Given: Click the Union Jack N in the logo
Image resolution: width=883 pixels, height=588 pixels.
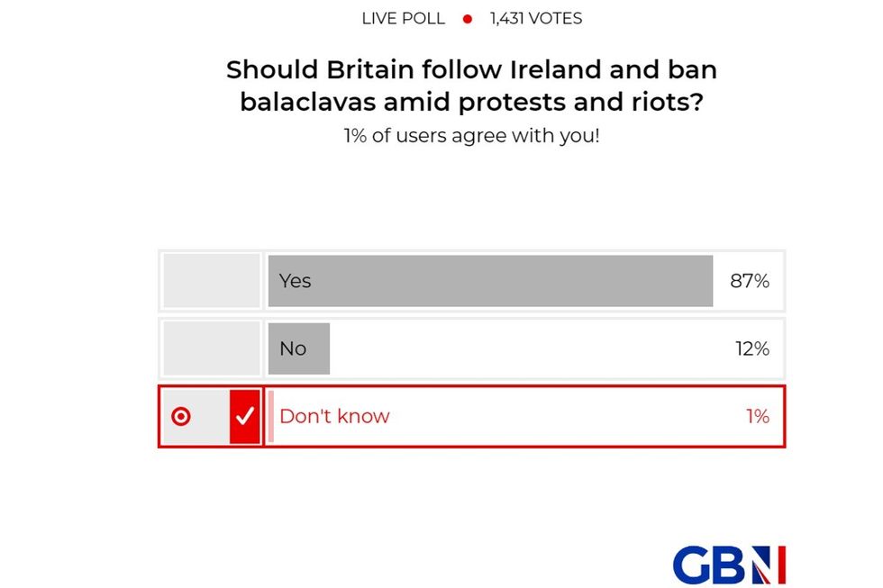Looking at the screenshot, I should click(x=769, y=565).
